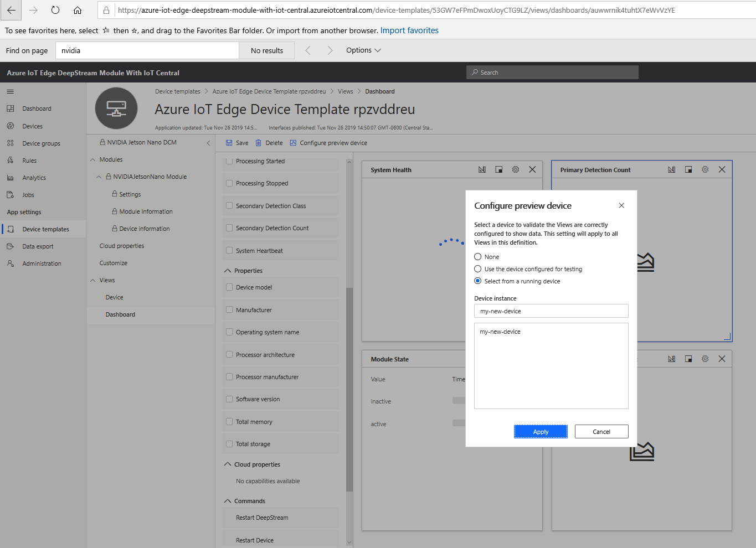Click the Views breadcrumb link

[x=346, y=91]
